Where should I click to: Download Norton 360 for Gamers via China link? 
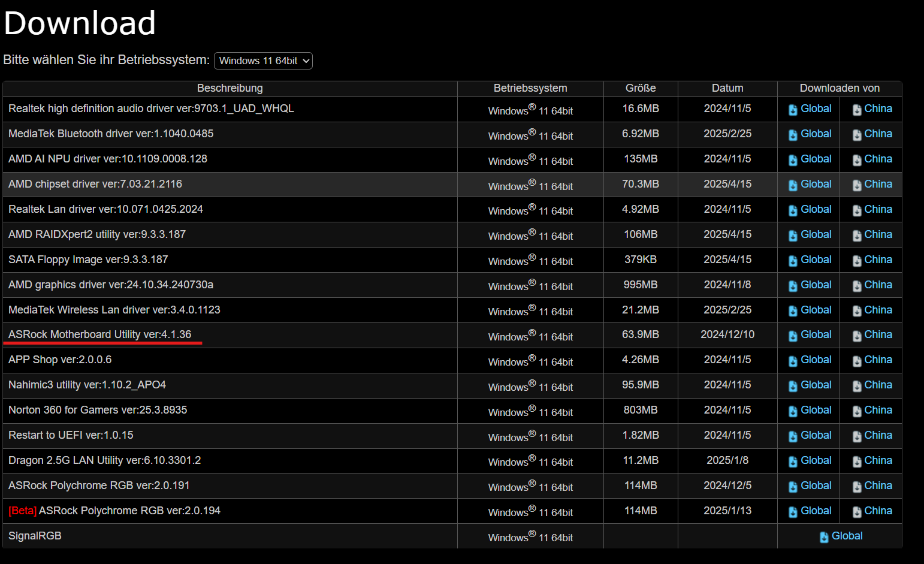tap(878, 410)
